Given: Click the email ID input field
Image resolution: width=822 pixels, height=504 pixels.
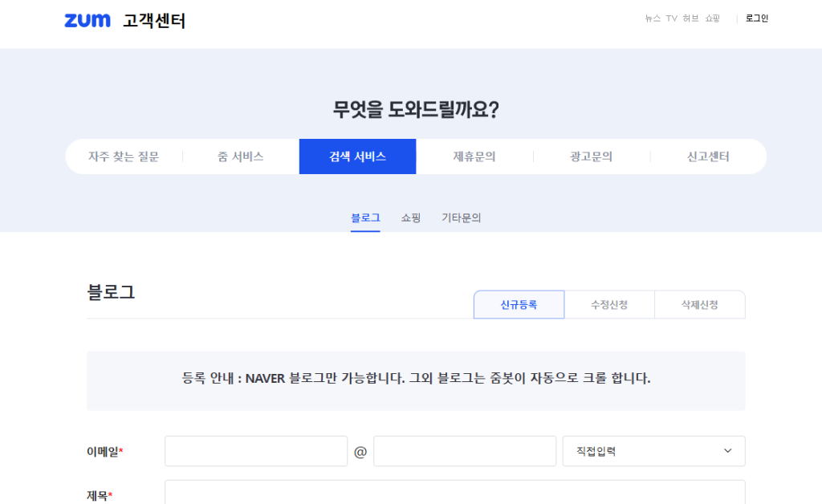Looking at the screenshot, I should 256,451.
